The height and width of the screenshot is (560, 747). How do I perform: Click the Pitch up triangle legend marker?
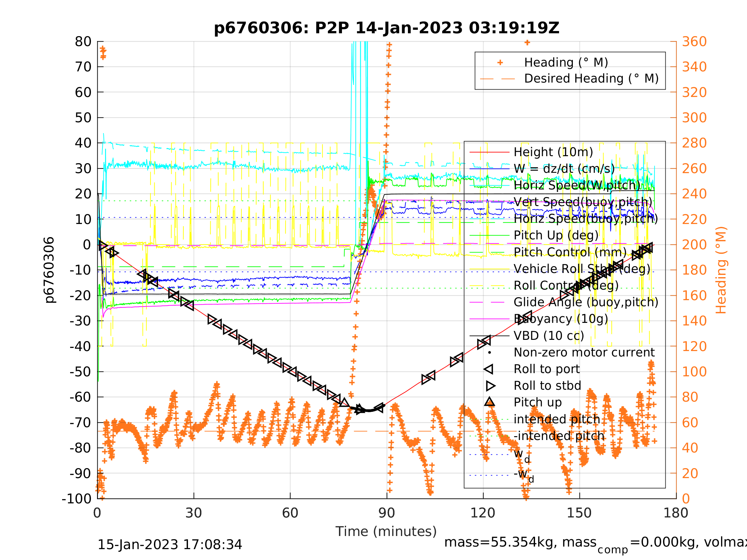(489, 402)
